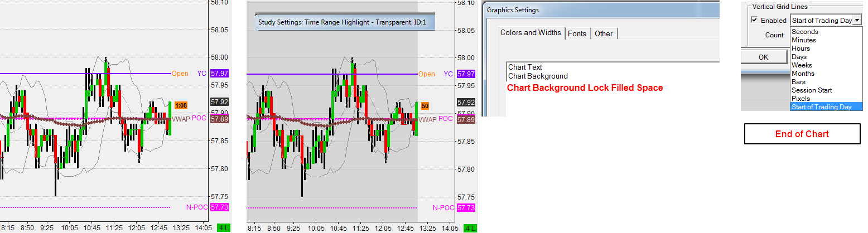
Task: Click the Study Settings Time Range Highlight title bar
Action: point(344,23)
